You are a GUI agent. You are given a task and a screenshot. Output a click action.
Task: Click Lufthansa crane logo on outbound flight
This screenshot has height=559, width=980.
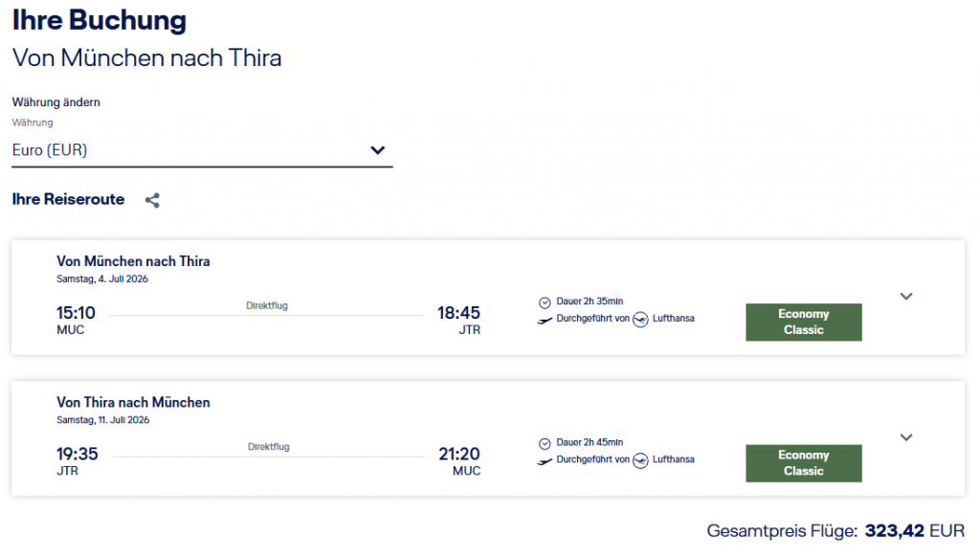click(x=641, y=319)
